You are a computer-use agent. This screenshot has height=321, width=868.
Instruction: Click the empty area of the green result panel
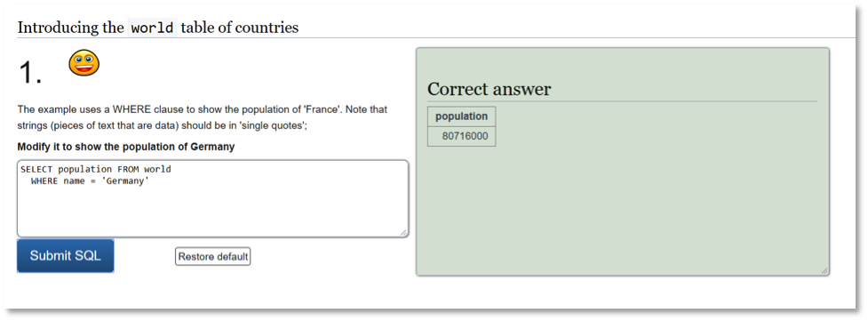622,211
